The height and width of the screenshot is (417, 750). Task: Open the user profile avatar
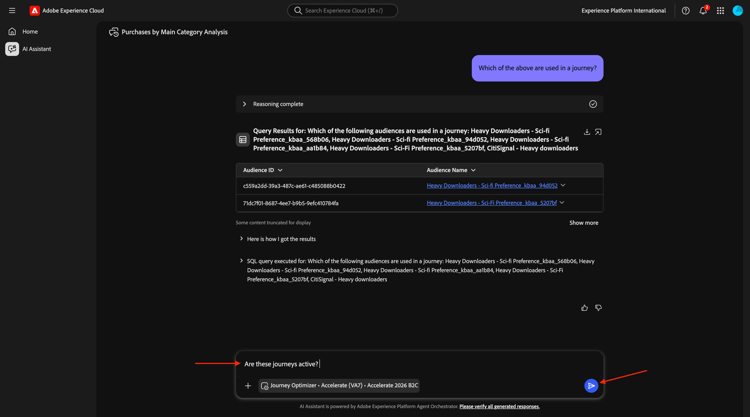[x=738, y=11]
